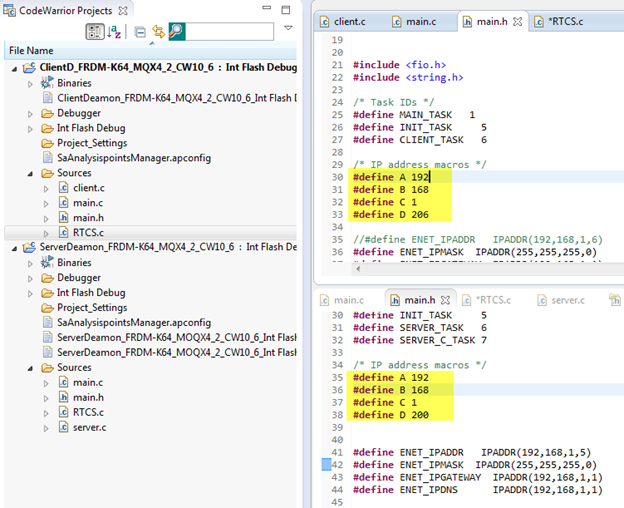Expand Int Flash Debug folder under ClientD project
The width and height of the screenshot is (624, 508).
tap(30, 129)
